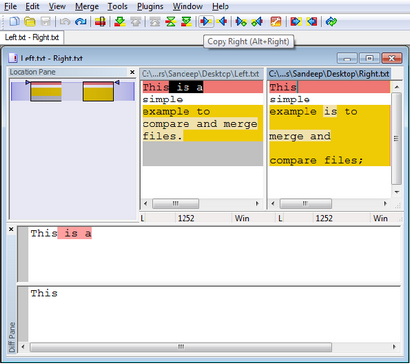This screenshot has height=364, width=410.
Task: Select the Left.txt - Right.txt tab
Action: [x=32, y=37]
